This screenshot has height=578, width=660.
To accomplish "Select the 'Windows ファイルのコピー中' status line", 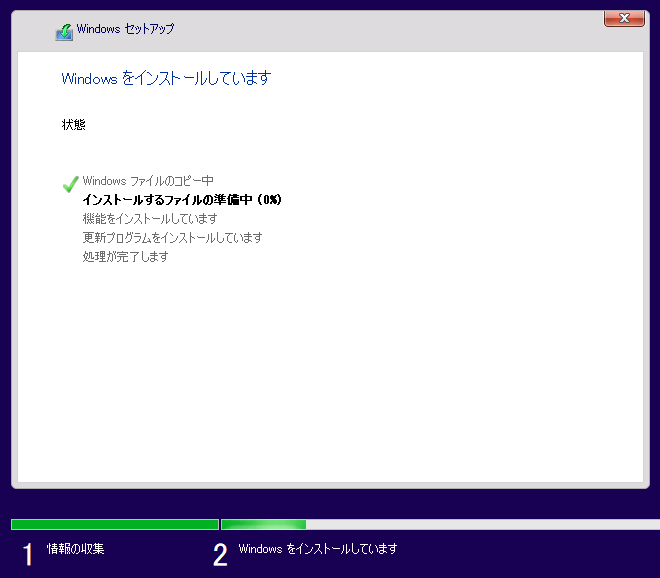I will point(148,181).
